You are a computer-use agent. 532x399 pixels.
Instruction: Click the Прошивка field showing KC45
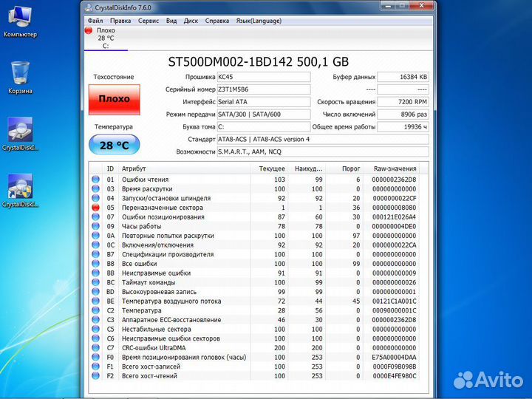coord(264,77)
